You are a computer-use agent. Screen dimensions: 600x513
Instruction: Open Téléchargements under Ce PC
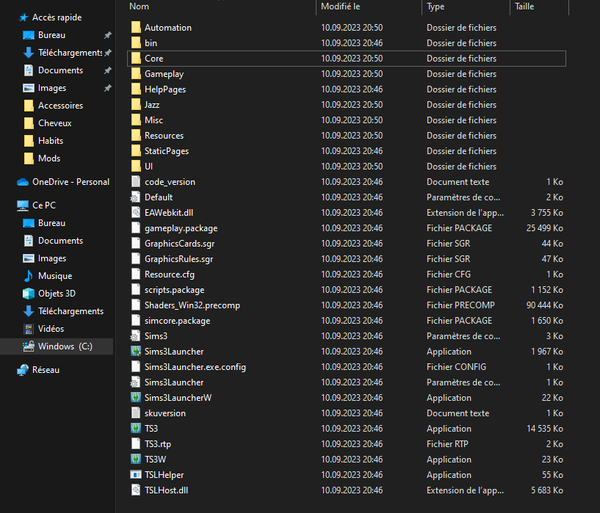tap(71, 311)
